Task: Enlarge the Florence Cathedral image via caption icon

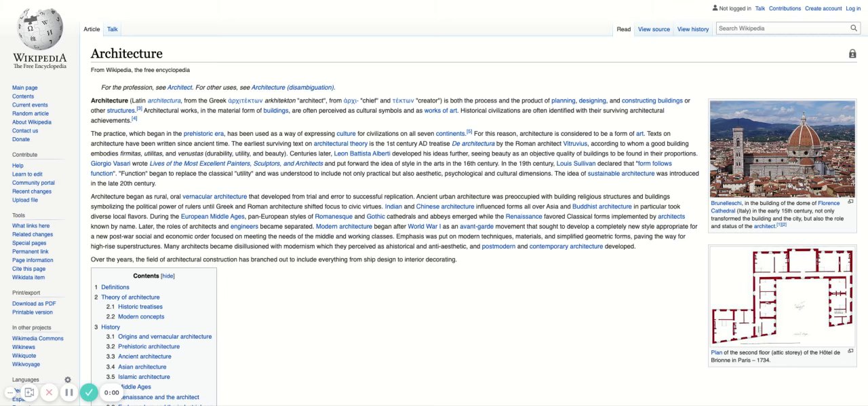Action: coord(851,202)
